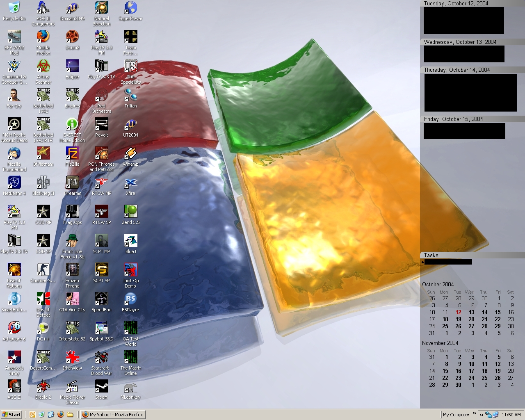Select October 20 in the calendar
The image size is (525, 420).
click(472, 319)
